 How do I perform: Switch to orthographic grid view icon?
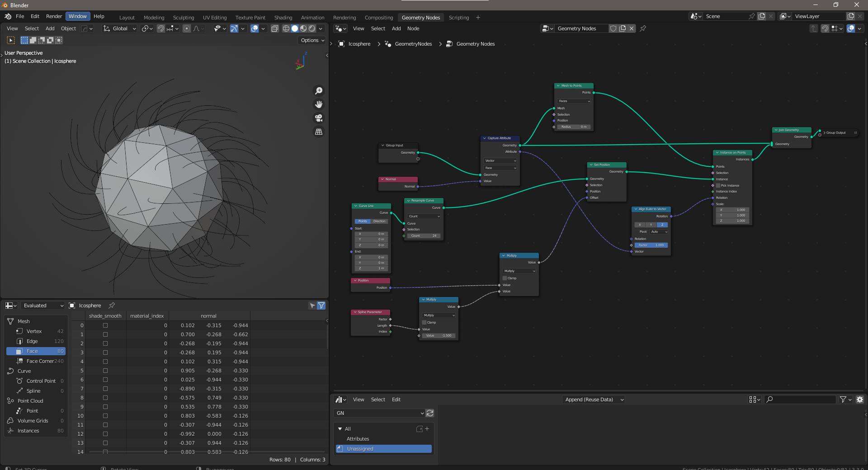tap(319, 132)
